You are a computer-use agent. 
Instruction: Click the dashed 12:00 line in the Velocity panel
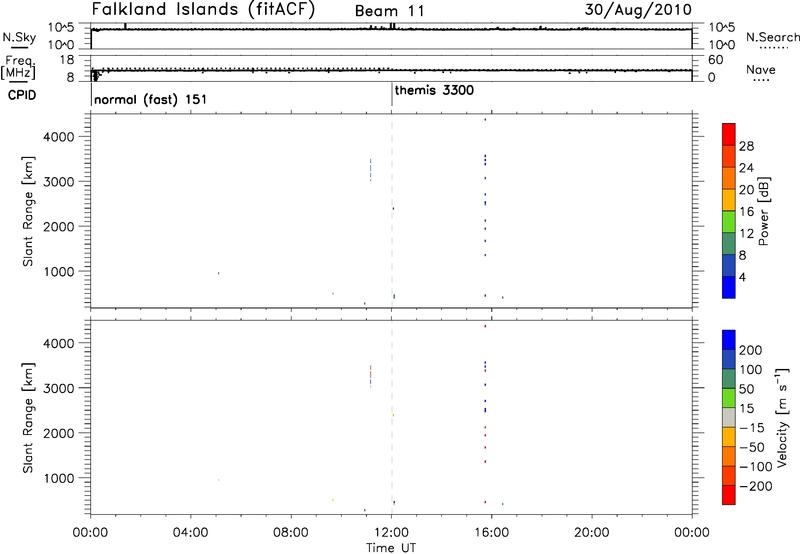point(392,417)
